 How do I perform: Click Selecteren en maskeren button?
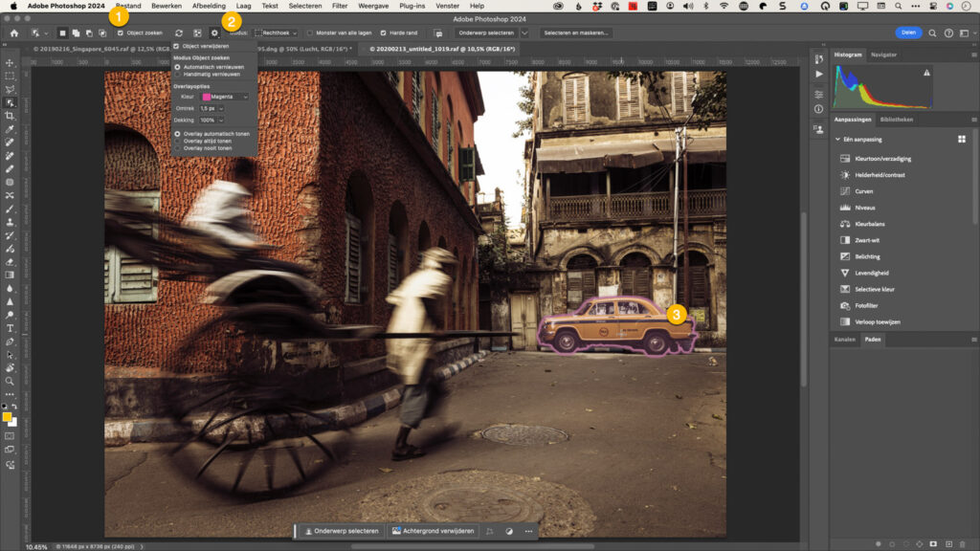click(575, 33)
